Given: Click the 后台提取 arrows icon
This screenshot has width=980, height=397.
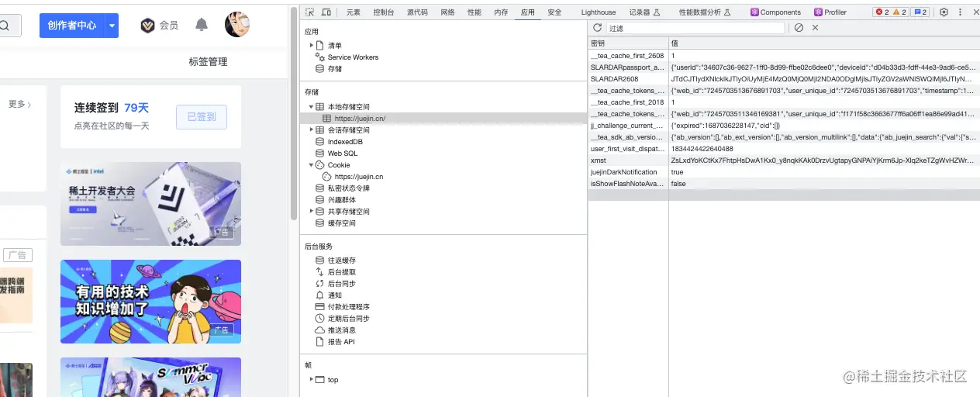Looking at the screenshot, I should [x=319, y=272].
